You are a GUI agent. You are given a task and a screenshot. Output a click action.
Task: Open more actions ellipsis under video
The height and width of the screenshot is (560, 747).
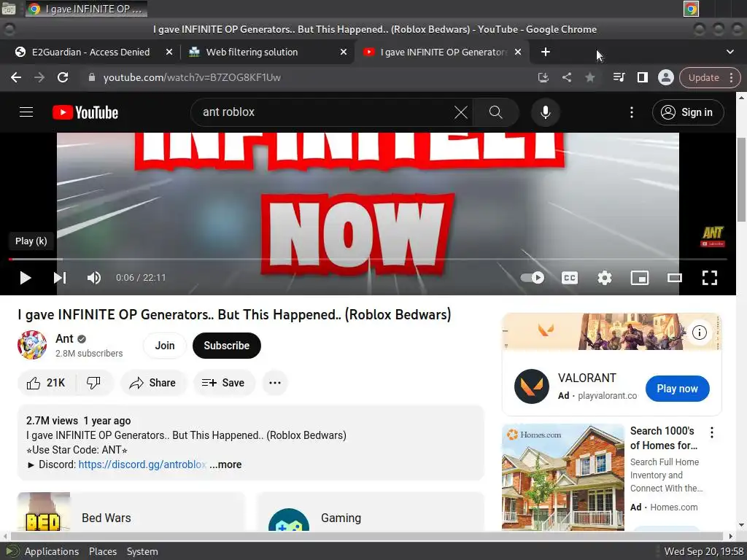coord(275,383)
